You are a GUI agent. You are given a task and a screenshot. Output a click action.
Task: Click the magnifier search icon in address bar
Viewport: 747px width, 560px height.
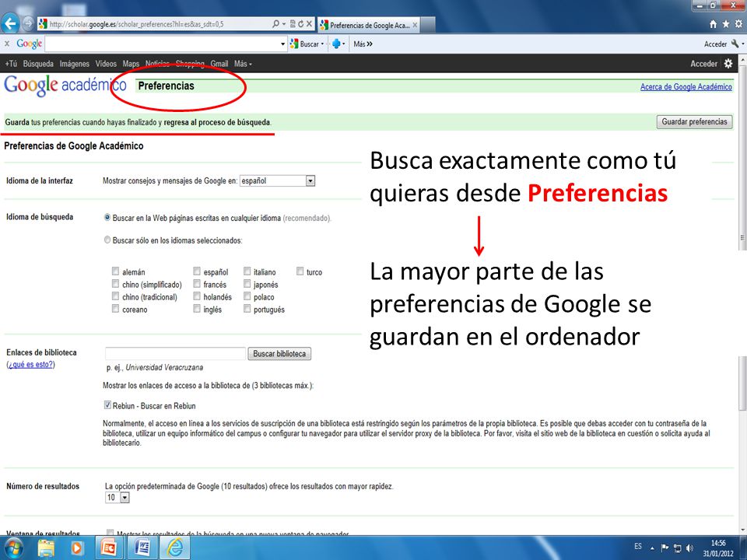tap(275, 24)
